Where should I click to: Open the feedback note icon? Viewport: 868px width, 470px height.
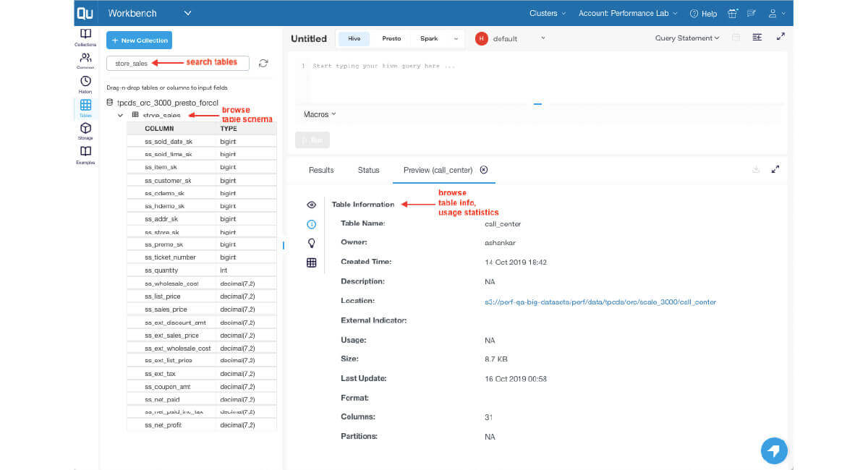click(752, 14)
